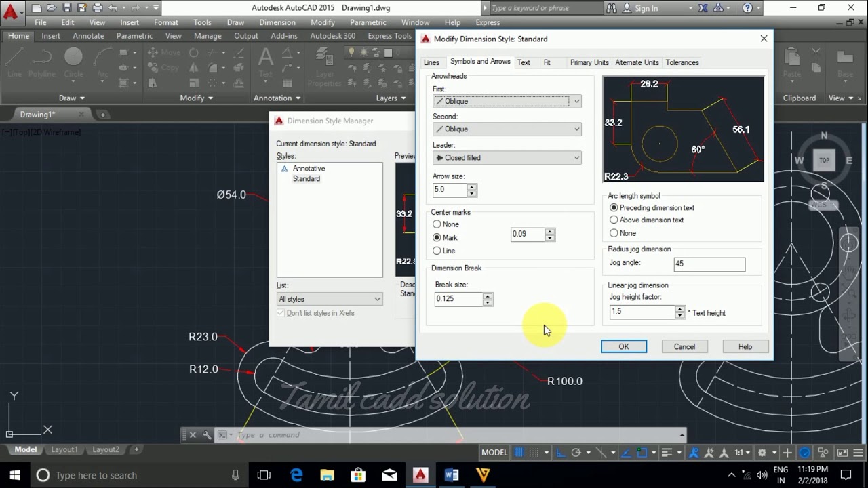The height and width of the screenshot is (488, 868).
Task: Open the Dimension menu in menu bar
Action: click(x=277, y=22)
